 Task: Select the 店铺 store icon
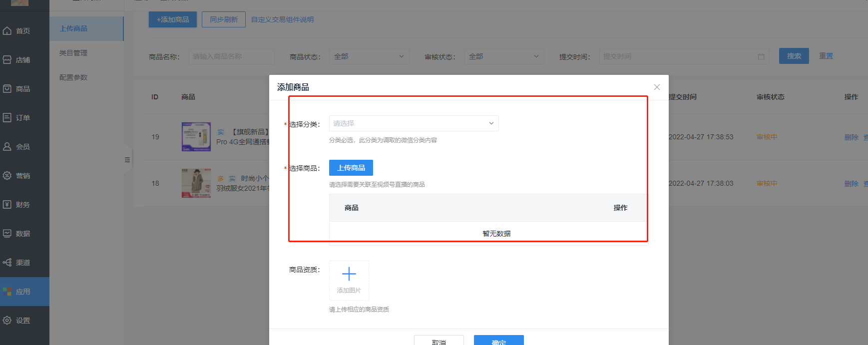pos(7,60)
